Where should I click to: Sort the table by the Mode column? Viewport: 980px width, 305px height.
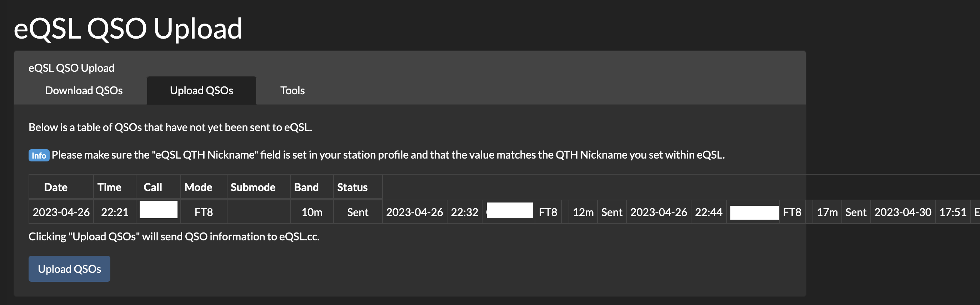click(x=198, y=187)
